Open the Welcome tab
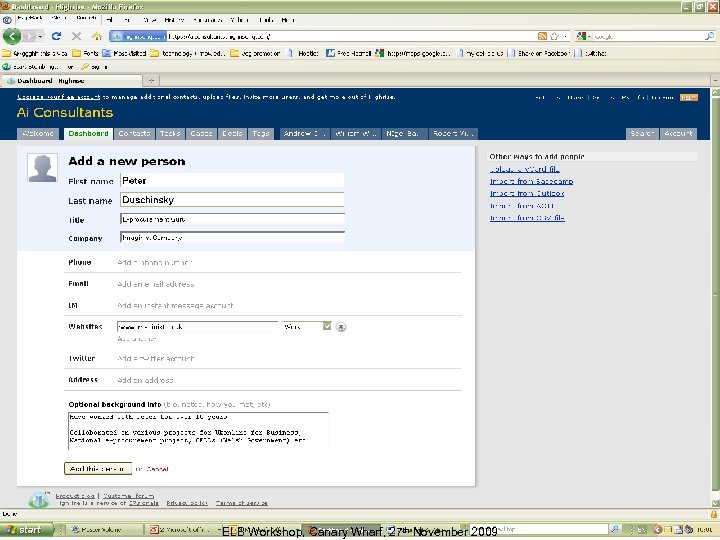The image size is (720, 540). pyautogui.click(x=38, y=134)
